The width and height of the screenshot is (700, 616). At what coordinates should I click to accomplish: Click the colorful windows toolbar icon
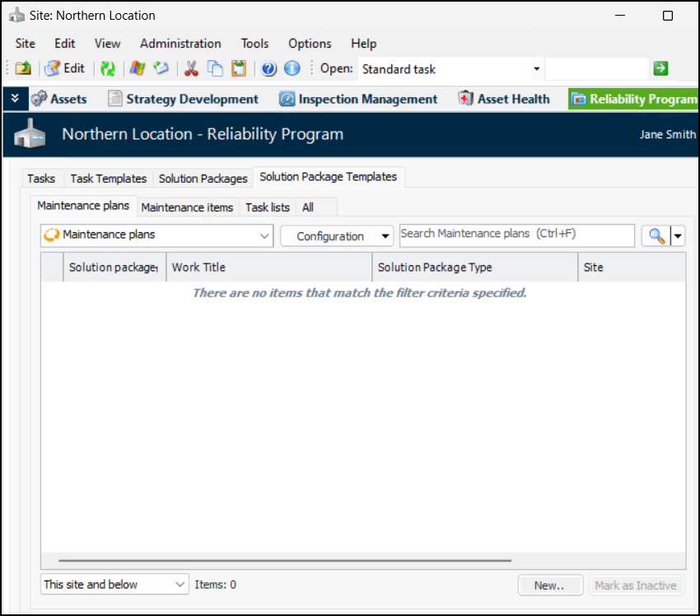pos(137,68)
